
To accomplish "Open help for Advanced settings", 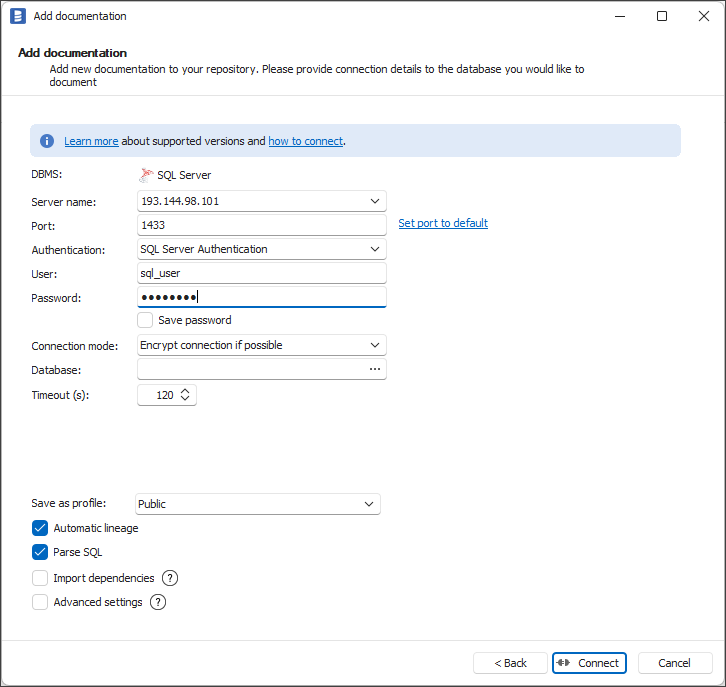I will tap(158, 602).
